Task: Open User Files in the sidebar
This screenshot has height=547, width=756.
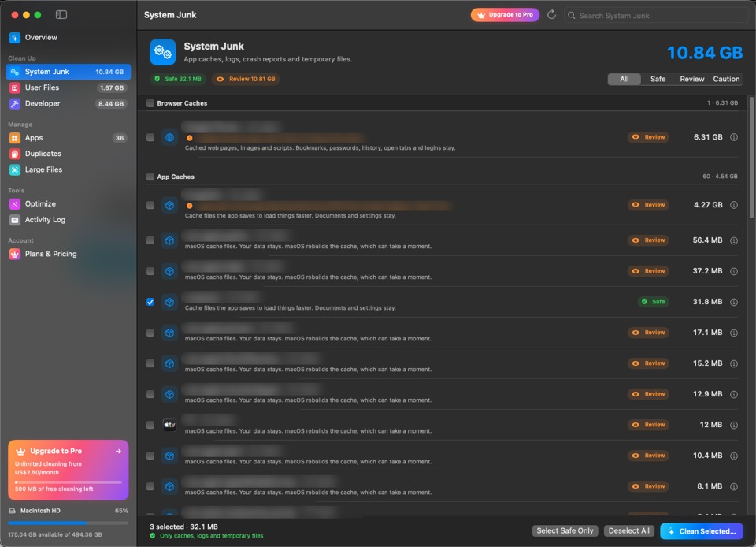Action: pos(69,87)
